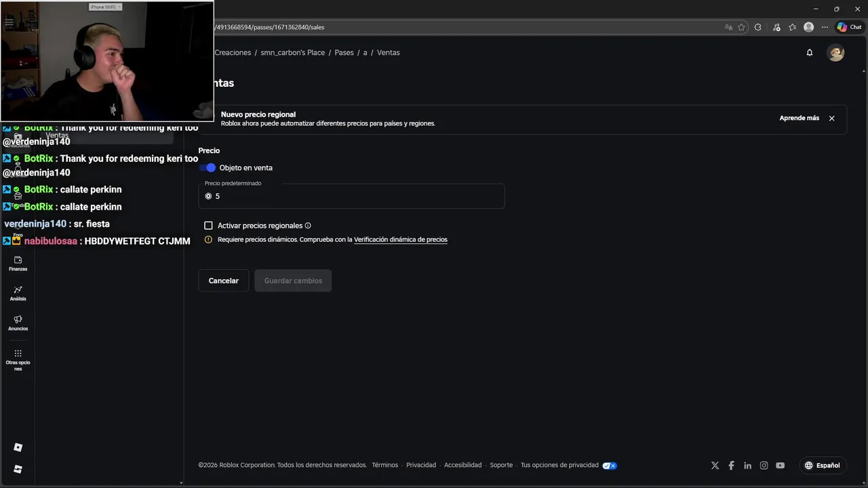Go to smn_carbon's Place breadcrumb
The height and width of the screenshot is (488, 868).
tap(293, 52)
